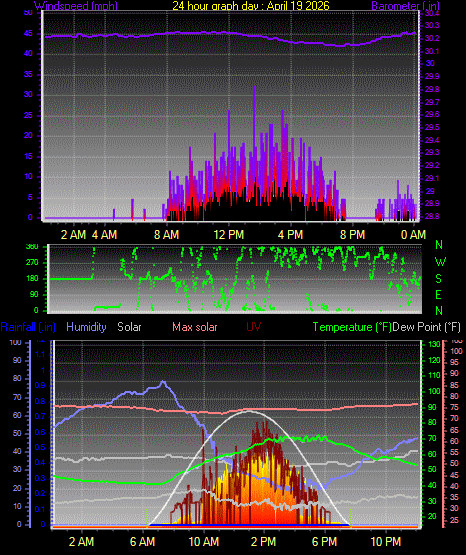Viewport: 466px width, 555px height.
Task: Select "6 PM" on the bottom graph time axis
Action: point(324,542)
